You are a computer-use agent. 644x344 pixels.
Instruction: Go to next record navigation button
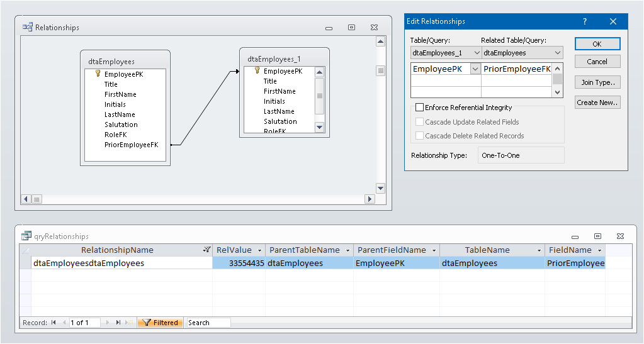107,323
